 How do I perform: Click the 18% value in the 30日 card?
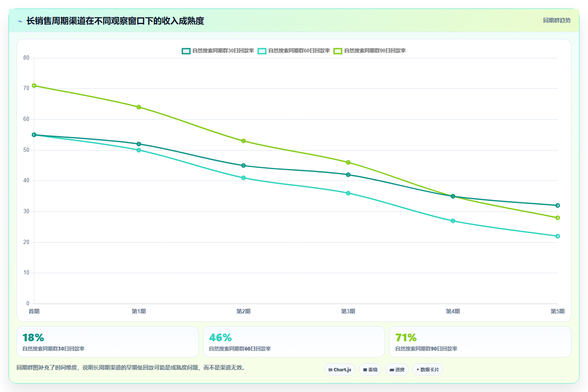(x=33, y=338)
